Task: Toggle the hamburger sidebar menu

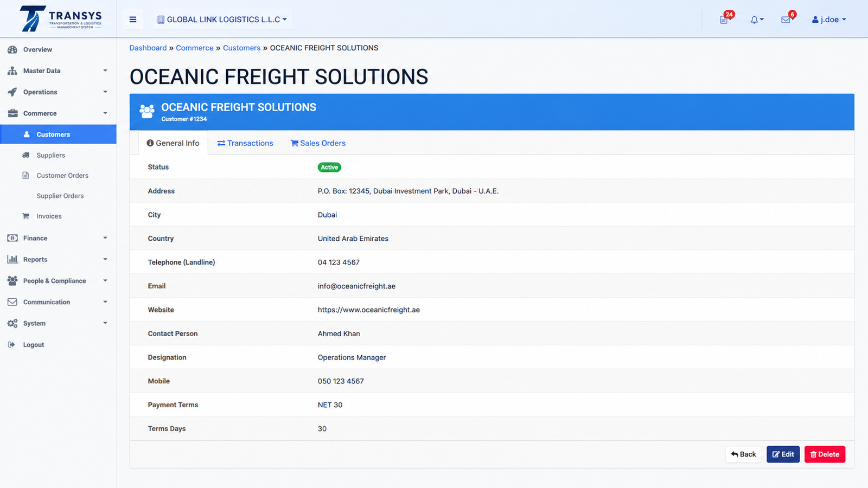Action: coord(133,20)
